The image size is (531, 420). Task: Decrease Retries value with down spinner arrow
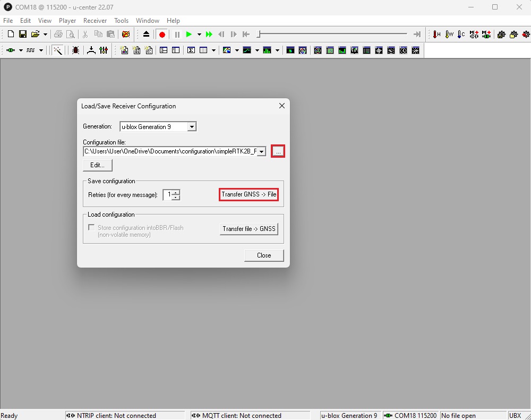click(x=176, y=198)
